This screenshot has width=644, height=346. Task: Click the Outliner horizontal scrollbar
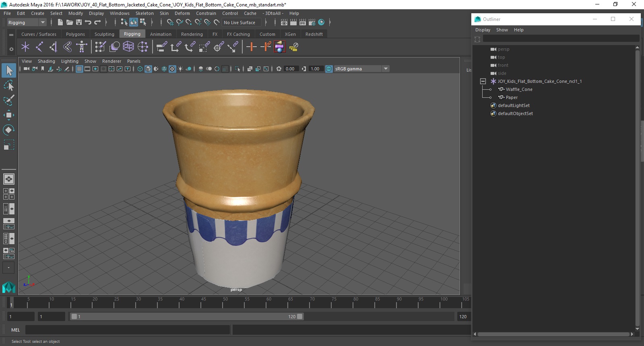point(553,334)
